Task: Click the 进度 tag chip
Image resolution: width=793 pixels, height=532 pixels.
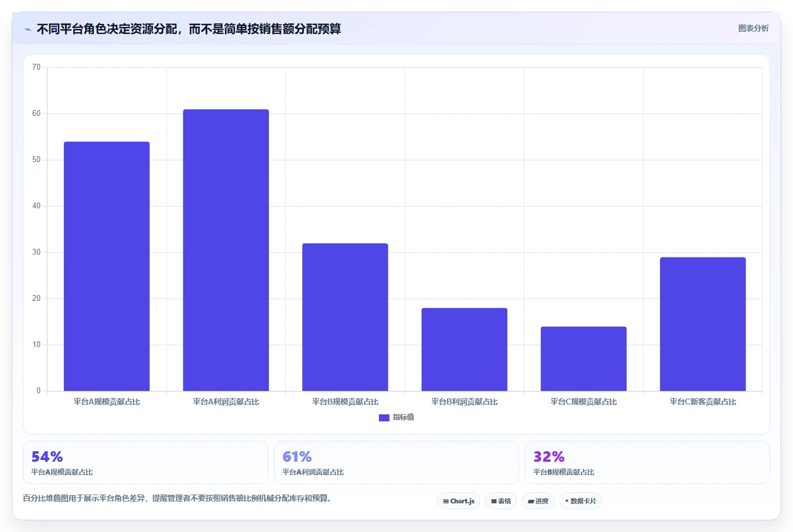Action: (538, 501)
